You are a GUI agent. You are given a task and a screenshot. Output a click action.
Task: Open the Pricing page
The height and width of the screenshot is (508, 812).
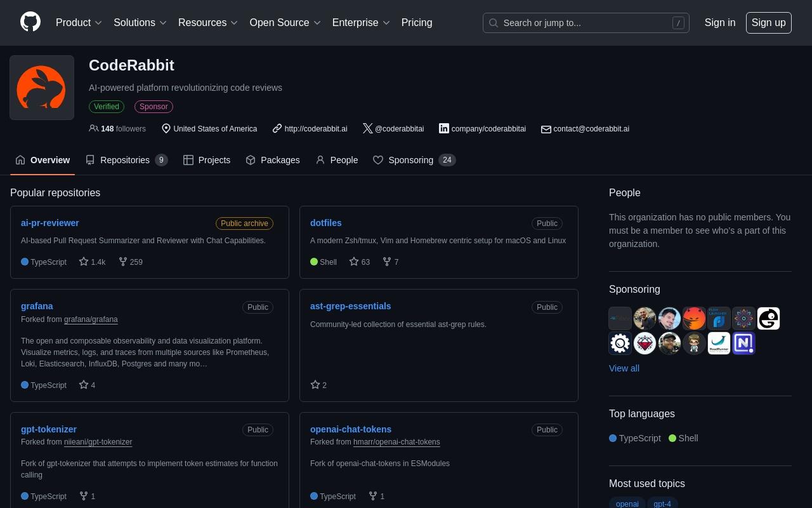[x=417, y=22]
